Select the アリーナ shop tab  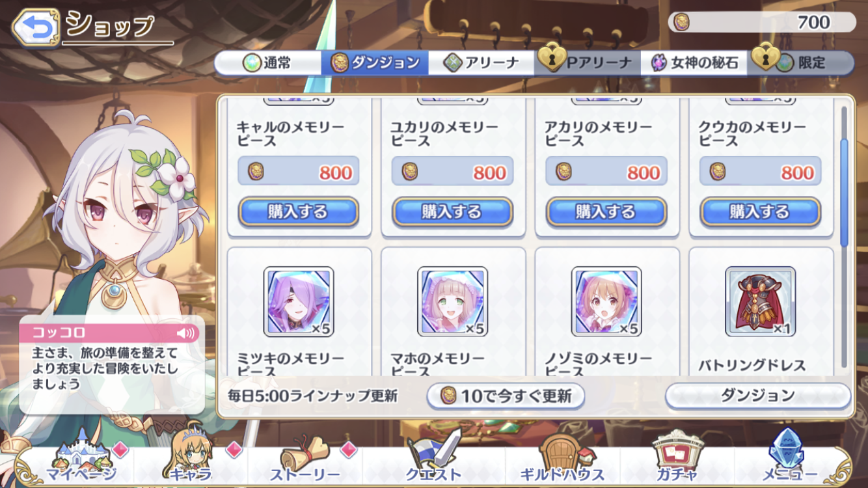pyautogui.click(x=481, y=63)
